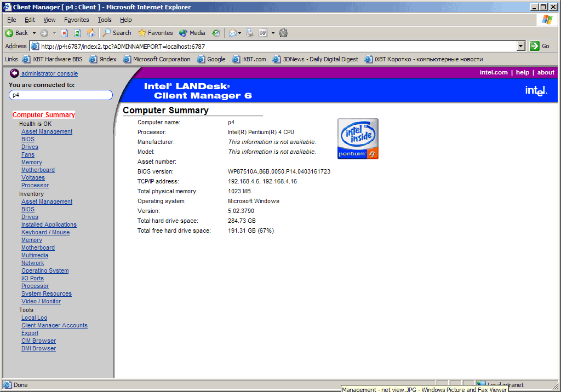Open the Forward button history dropdown arrow
This screenshot has width=561, height=392.
pyautogui.click(x=54, y=33)
